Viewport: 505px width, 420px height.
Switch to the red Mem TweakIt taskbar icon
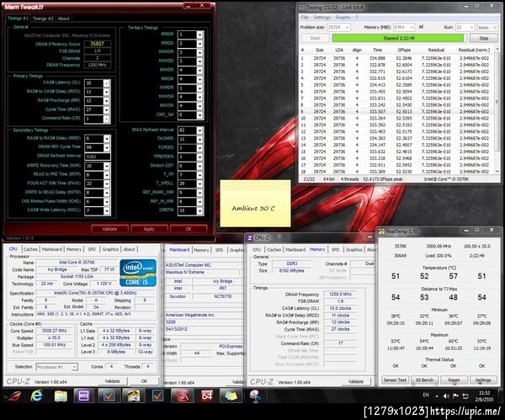(x=182, y=396)
